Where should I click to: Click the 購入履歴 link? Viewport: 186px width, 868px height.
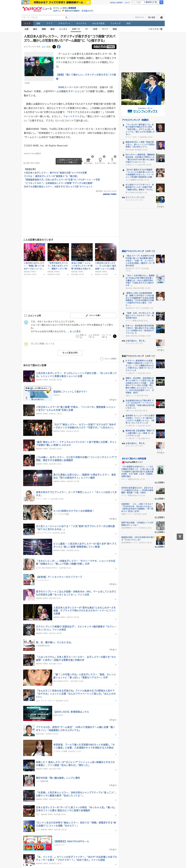coord(152,18)
